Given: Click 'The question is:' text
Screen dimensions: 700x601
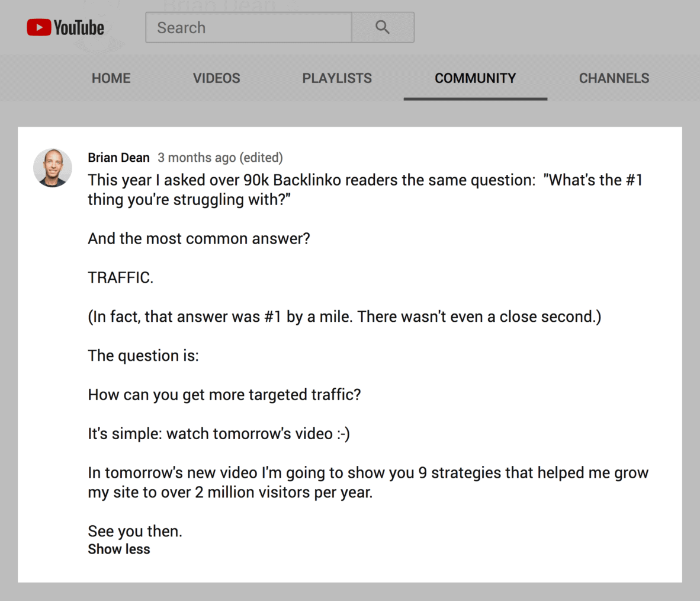Looking at the screenshot, I should click(143, 356).
